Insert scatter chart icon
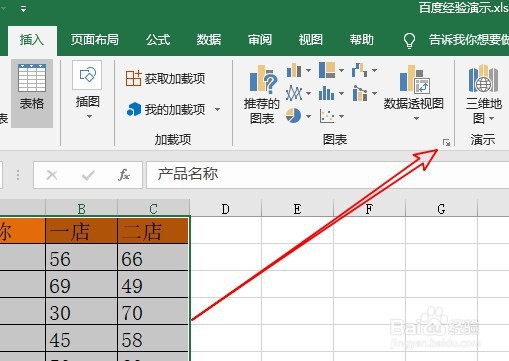Image resolution: width=509 pixels, height=361 pixels. [327, 116]
